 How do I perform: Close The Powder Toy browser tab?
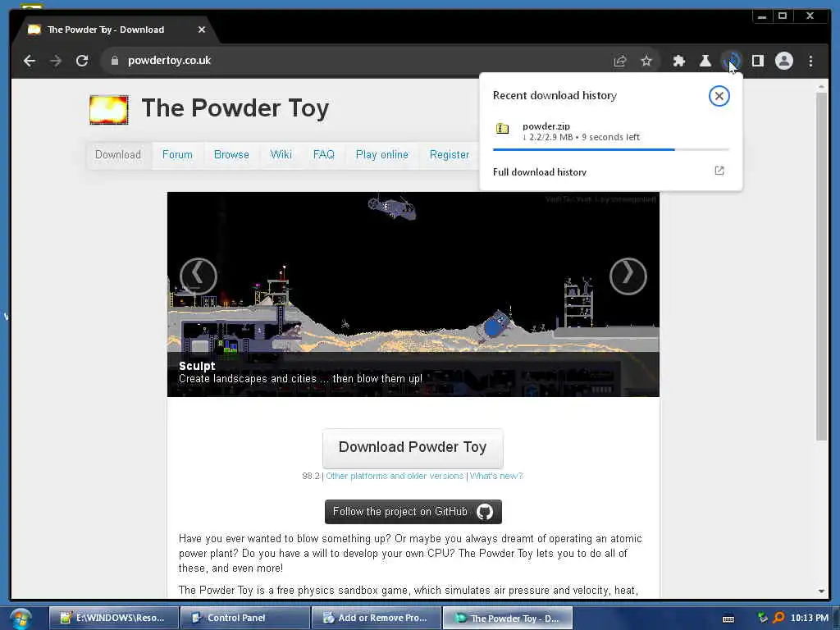click(x=202, y=30)
